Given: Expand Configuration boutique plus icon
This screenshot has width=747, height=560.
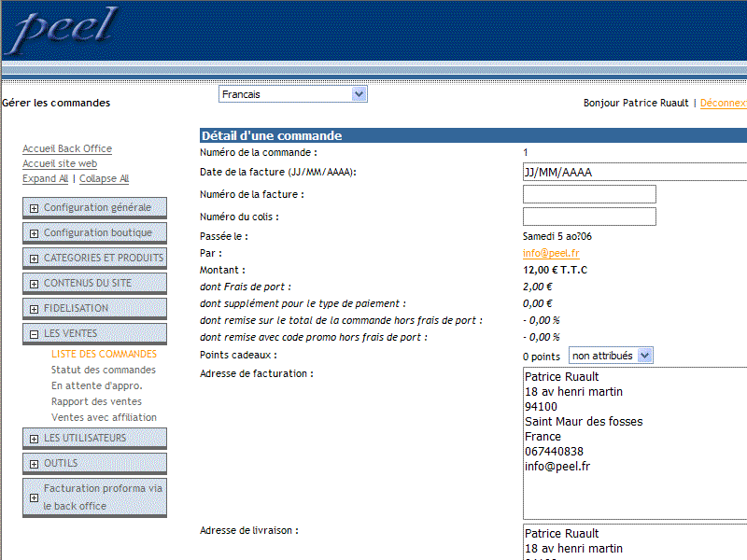Looking at the screenshot, I should [x=34, y=233].
